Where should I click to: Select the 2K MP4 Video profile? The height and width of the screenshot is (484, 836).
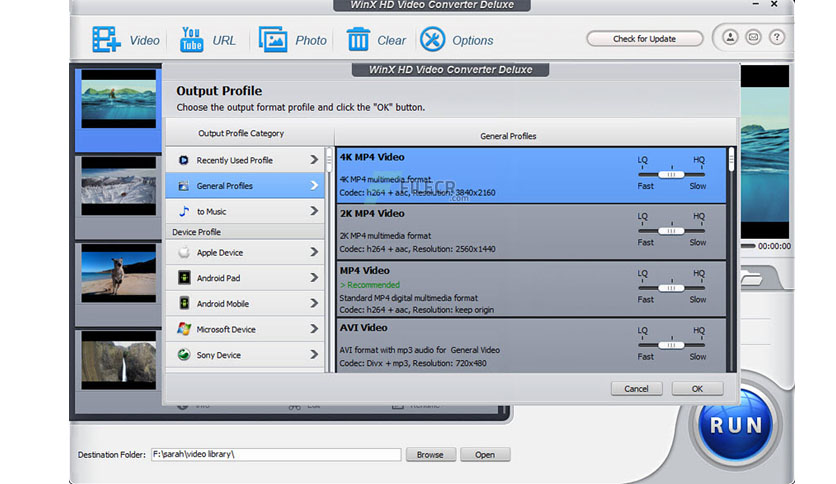tap(531, 232)
